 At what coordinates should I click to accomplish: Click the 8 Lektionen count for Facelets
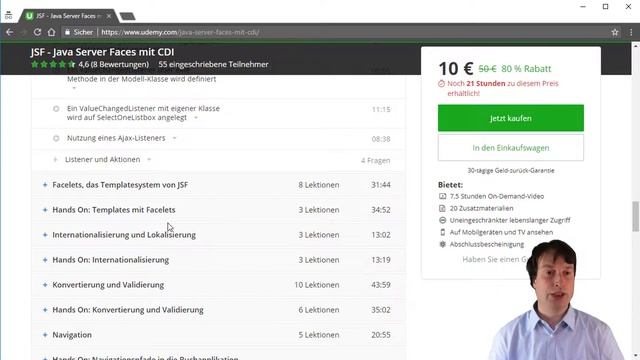pos(318,185)
